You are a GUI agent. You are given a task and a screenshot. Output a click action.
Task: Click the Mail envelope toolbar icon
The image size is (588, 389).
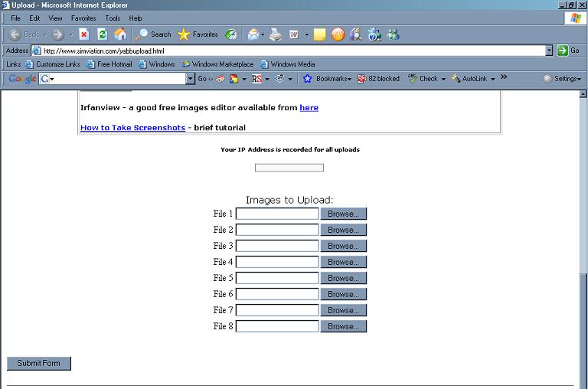(x=252, y=34)
